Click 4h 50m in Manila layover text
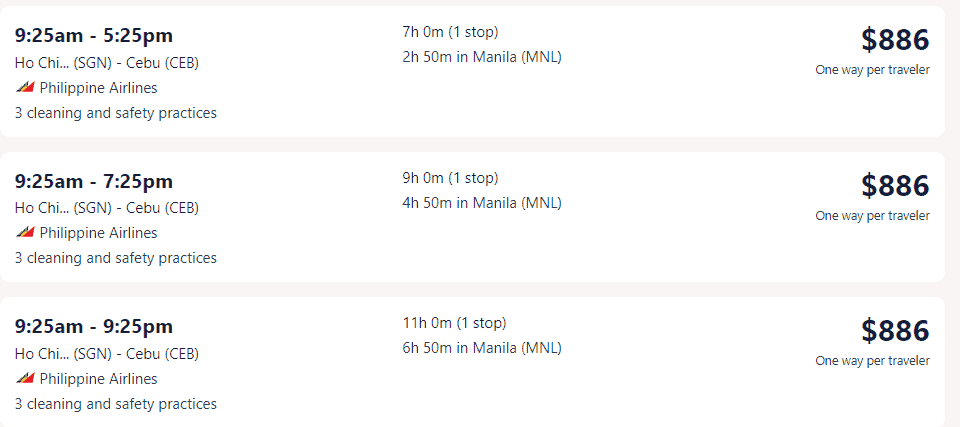Viewport: 960px width, 427px height. coord(482,203)
